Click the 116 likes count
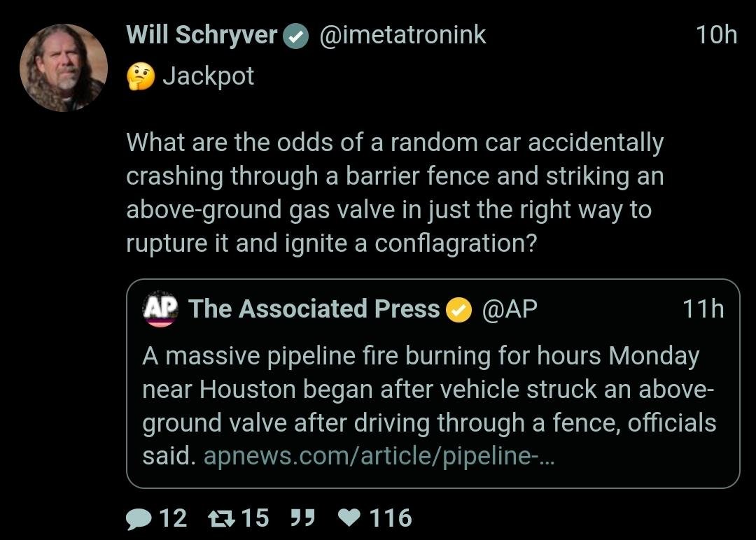The image size is (756, 540). (x=390, y=518)
